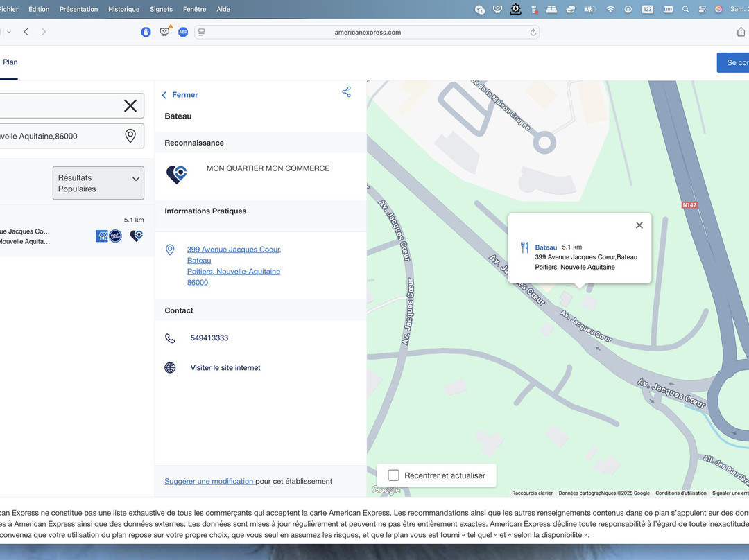Click the americanexpress.com address bar
749x560 pixels.
coord(367,32)
